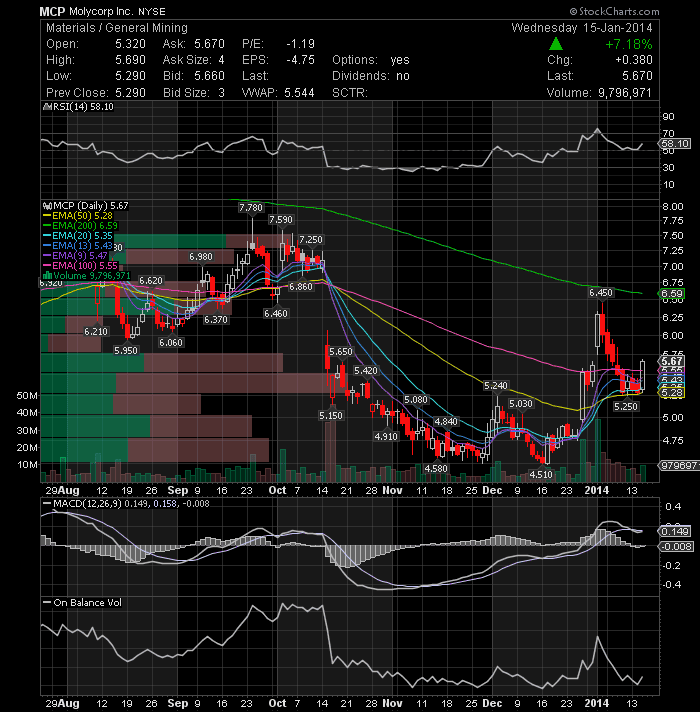Click the Chg +0.380 value
Screen dimensions: 700x712
click(634, 60)
